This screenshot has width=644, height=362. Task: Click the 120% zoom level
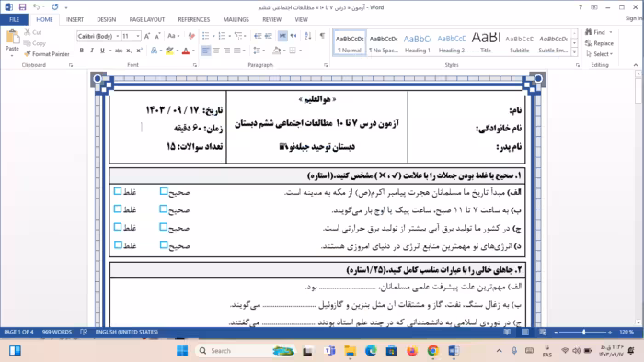[627, 332]
